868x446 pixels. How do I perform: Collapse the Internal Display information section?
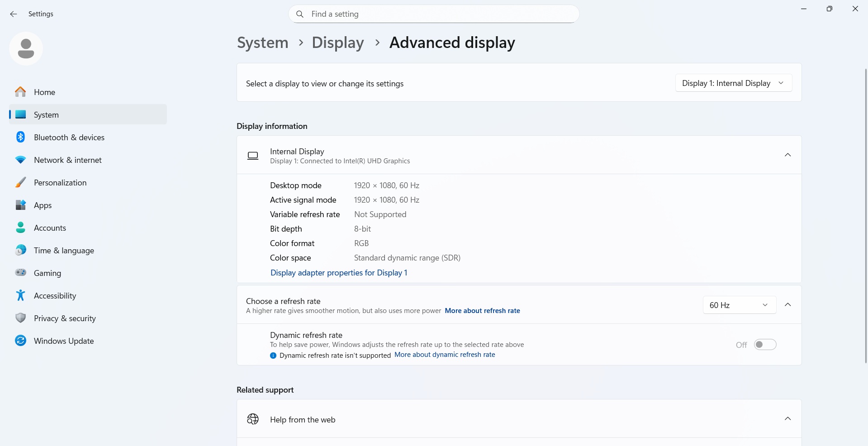coord(787,155)
